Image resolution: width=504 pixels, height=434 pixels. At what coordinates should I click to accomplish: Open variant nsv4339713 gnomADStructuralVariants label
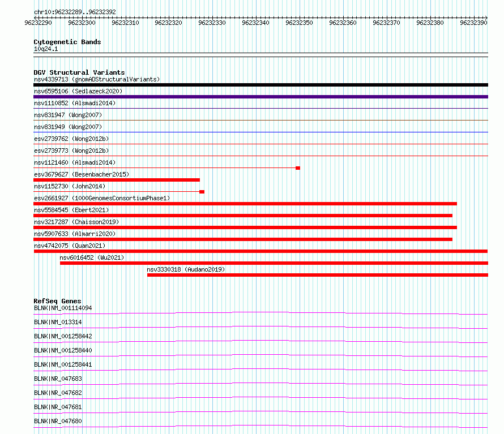(97, 79)
